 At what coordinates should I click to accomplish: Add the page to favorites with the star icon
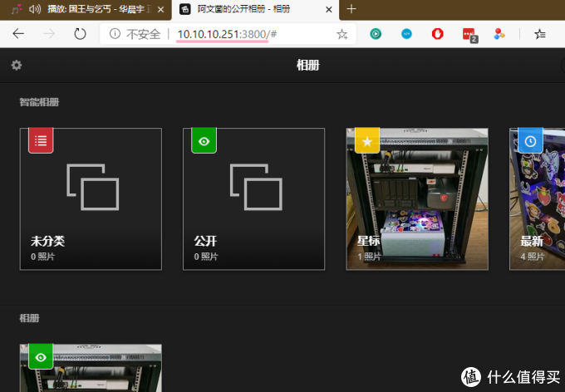[x=342, y=34]
